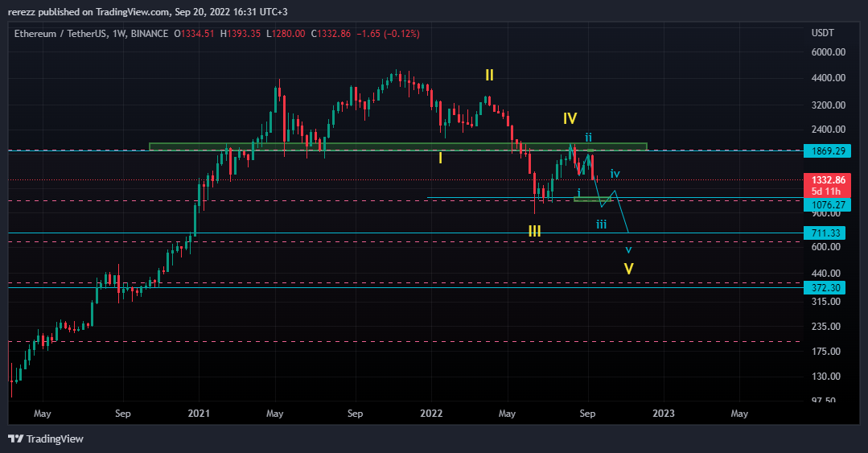Select the blue sub-wave v label
The width and height of the screenshot is (868, 453).
coord(628,249)
